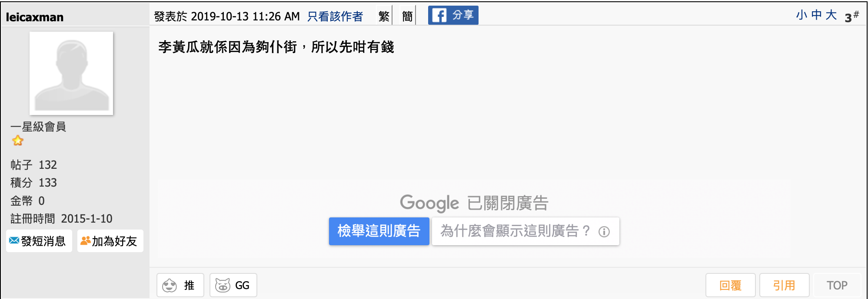Click the Facebook share button
This screenshot has height=299, width=868.
[x=453, y=15]
